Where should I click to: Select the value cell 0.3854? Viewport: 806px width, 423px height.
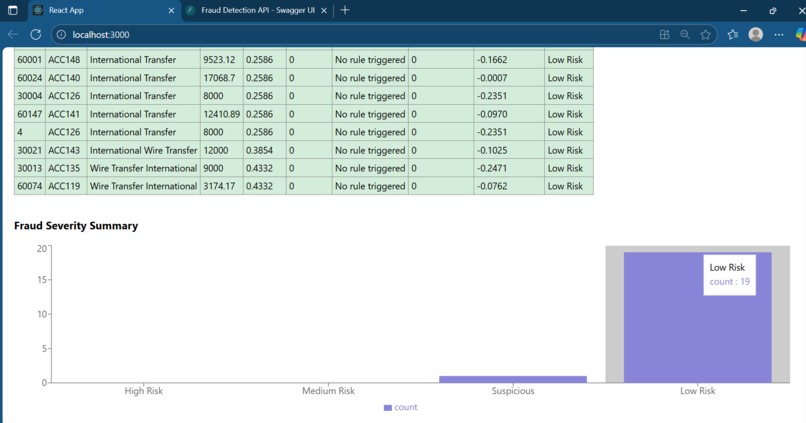pos(264,150)
